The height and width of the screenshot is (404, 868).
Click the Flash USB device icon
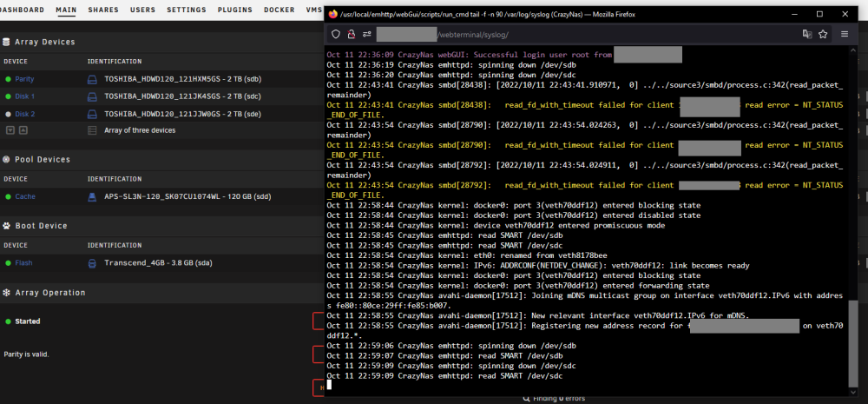point(92,263)
